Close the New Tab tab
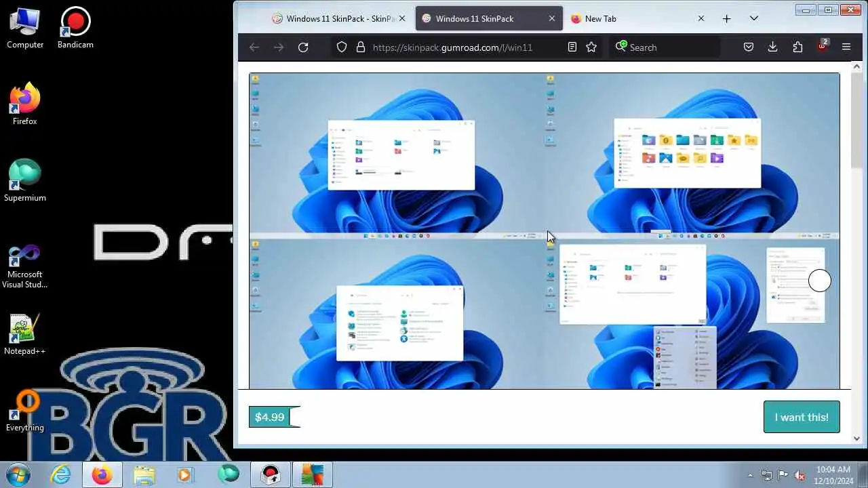Viewport: 868px width, 488px height. [x=701, y=19]
